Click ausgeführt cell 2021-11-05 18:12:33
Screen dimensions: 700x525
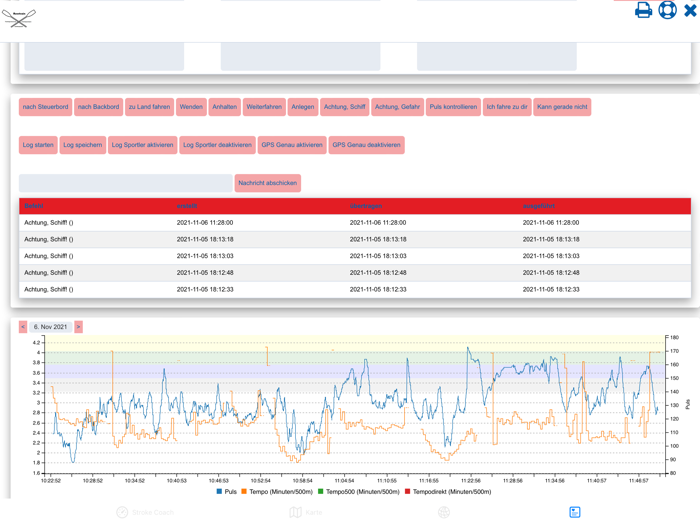click(x=551, y=290)
